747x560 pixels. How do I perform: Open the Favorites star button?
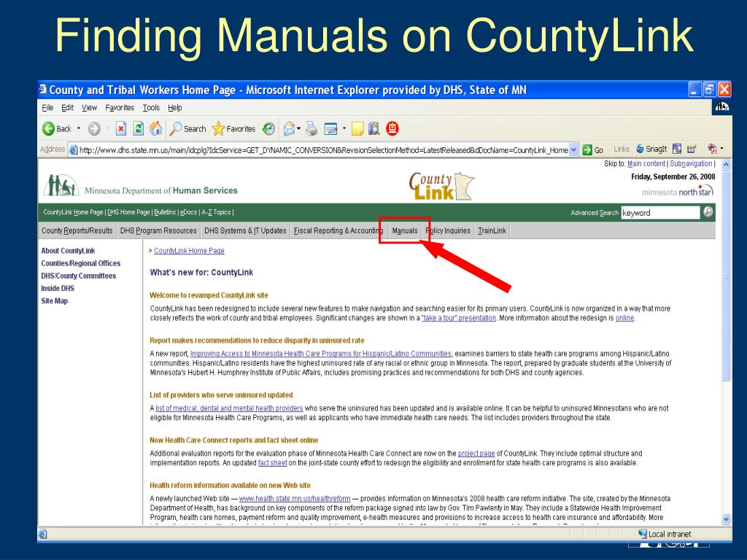coord(234,128)
